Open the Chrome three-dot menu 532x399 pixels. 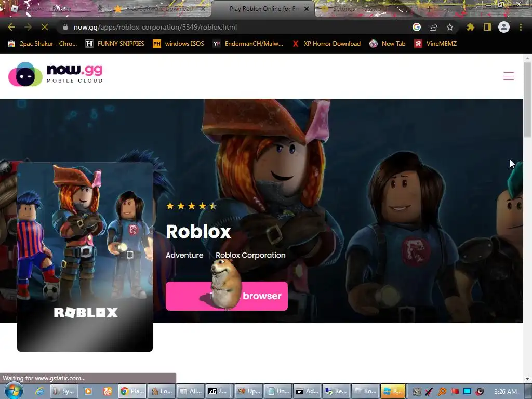tap(521, 27)
